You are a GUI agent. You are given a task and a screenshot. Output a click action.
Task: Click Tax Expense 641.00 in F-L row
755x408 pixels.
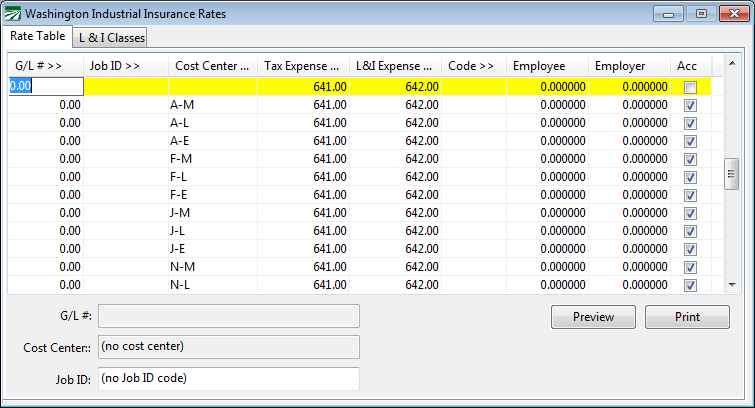pos(303,177)
